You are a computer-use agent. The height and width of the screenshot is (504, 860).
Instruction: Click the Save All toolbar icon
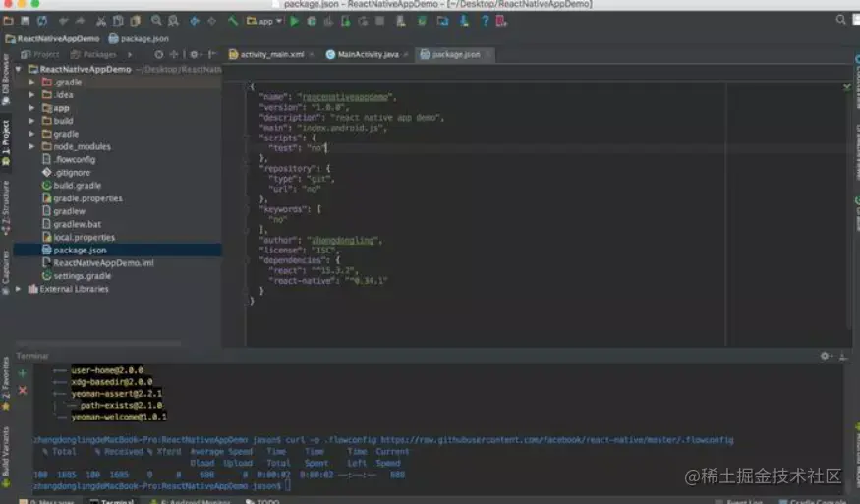[x=26, y=21]
